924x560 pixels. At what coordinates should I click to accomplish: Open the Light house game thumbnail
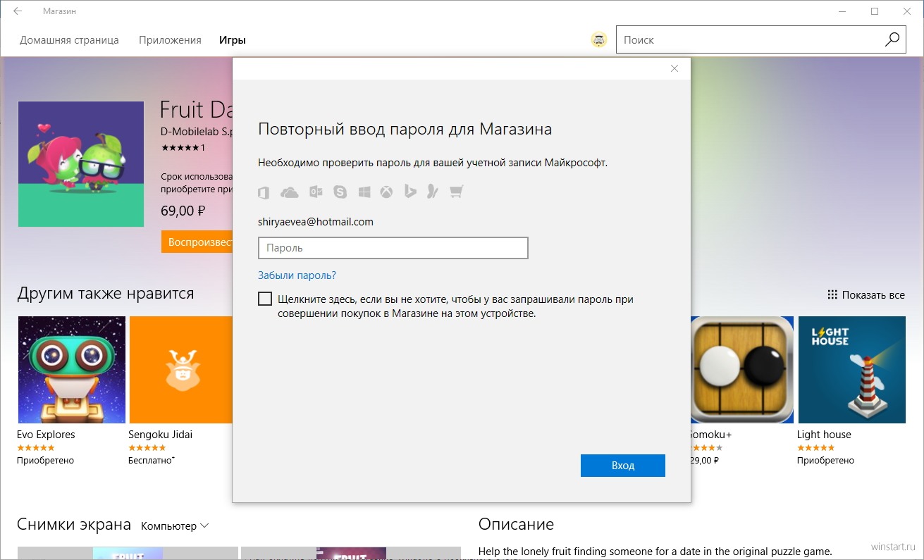click(851, 370)
